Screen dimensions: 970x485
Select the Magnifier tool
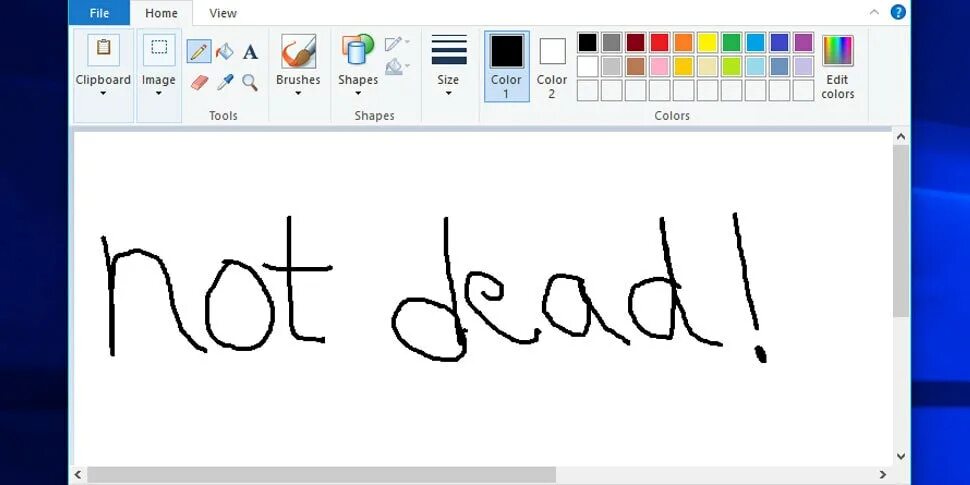tap(250, 82)
